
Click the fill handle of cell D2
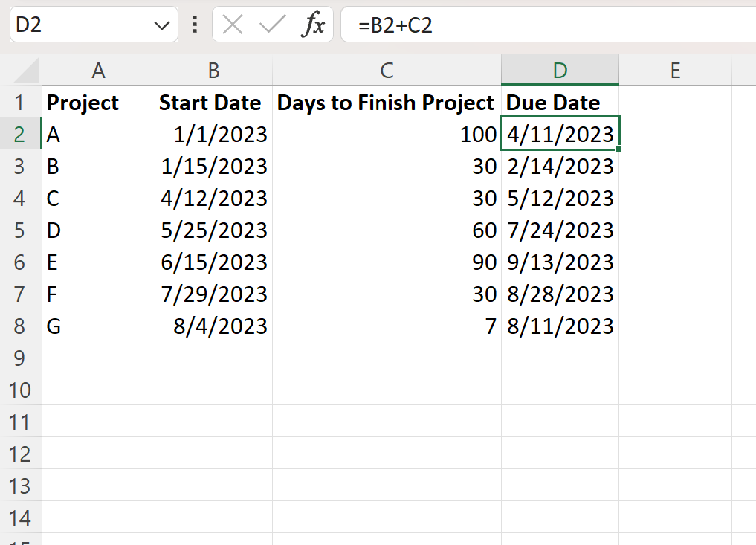(x=618, y=149)
